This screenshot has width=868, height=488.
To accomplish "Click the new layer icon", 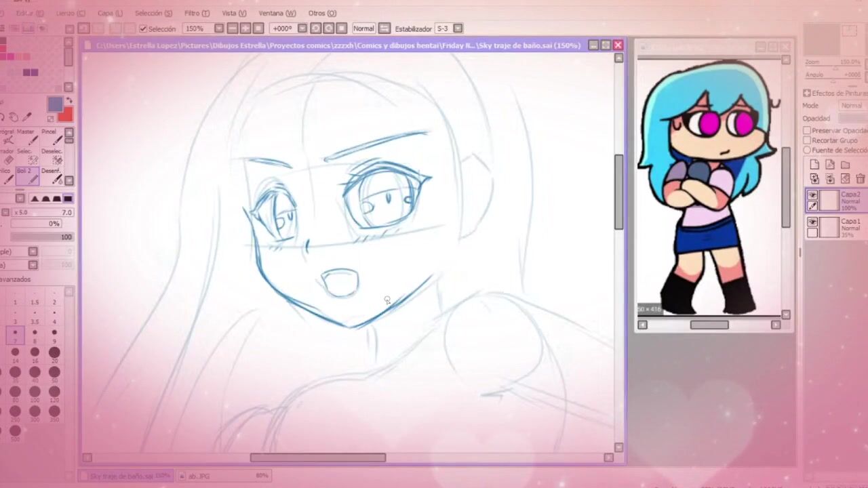I will click(x=814, y=165).
